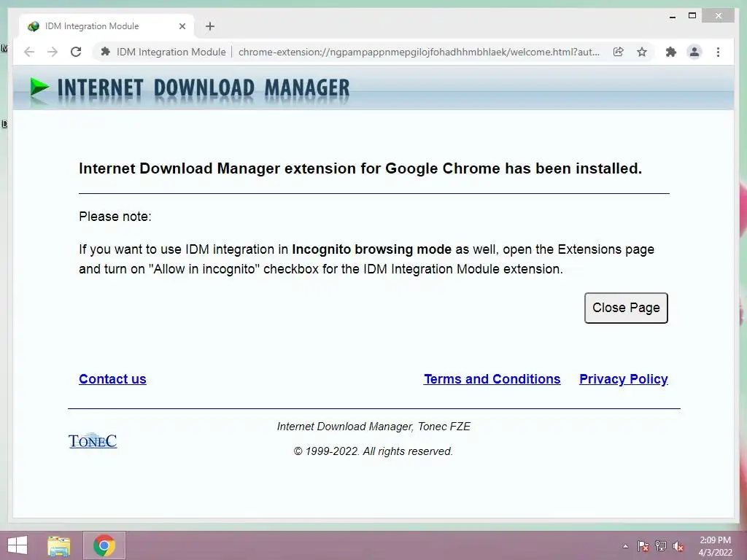Click the Tonec logo
Viewport: 747px width, 560px height.
coord(93,440)
